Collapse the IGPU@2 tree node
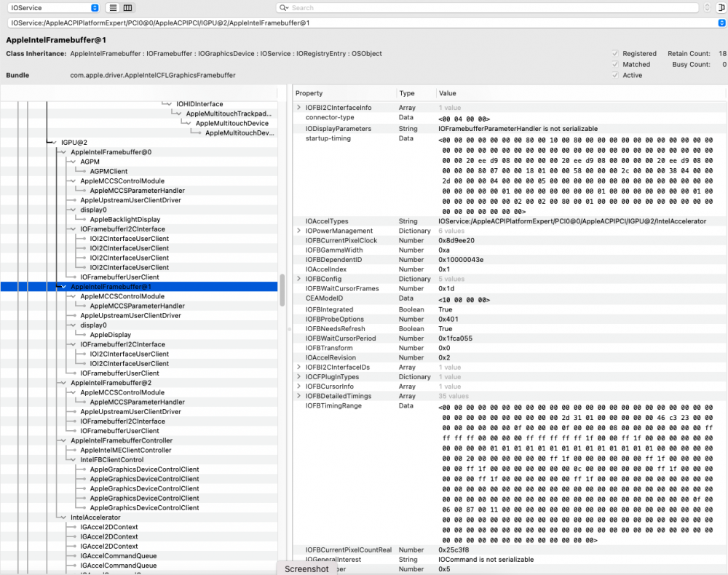728x575 pixels. coord(55,143)
